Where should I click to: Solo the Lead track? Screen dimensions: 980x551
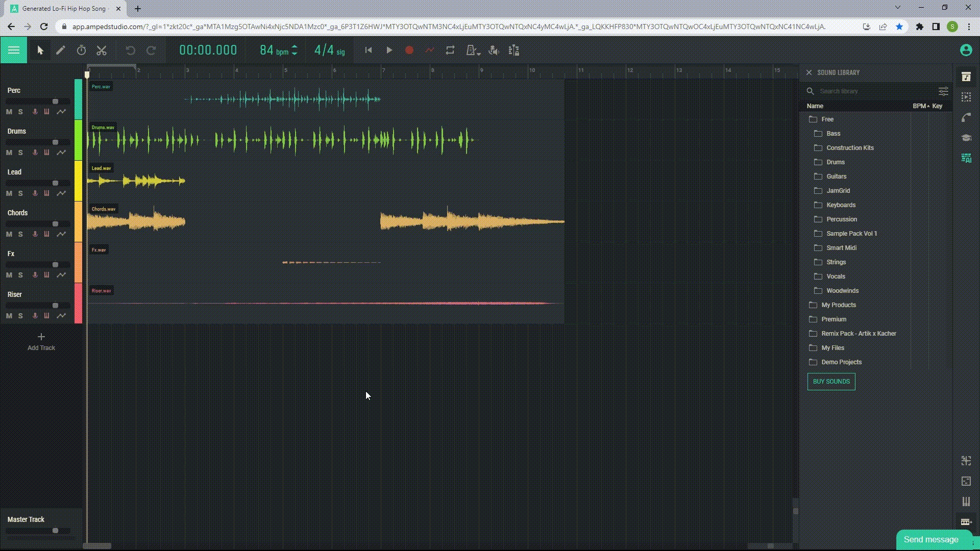pyautogui.click(x=20, y=193)
